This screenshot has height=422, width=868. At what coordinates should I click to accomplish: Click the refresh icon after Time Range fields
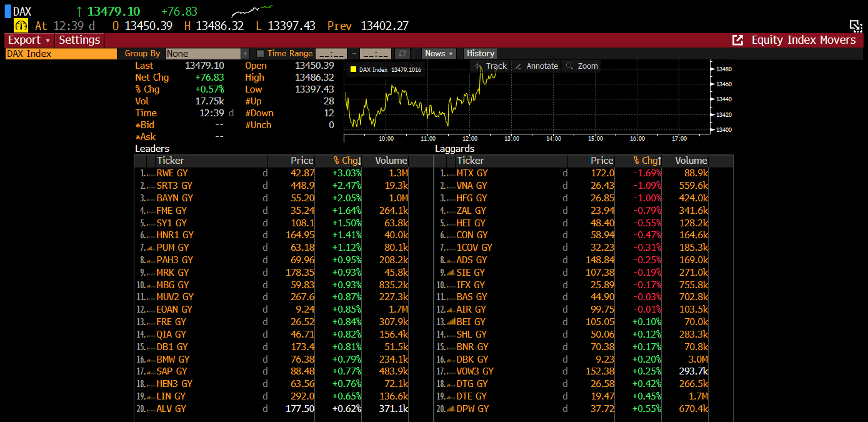click(x=403, y=54)
